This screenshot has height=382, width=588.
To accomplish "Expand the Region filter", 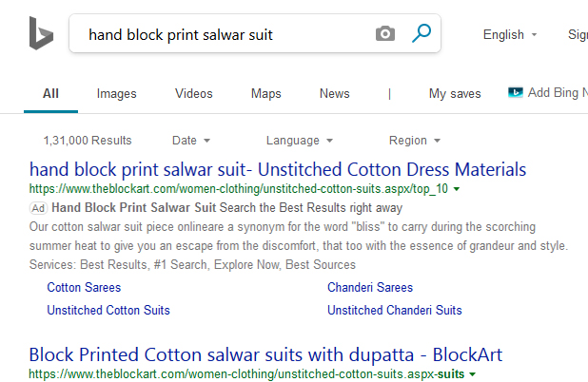I will coord(415,141).
